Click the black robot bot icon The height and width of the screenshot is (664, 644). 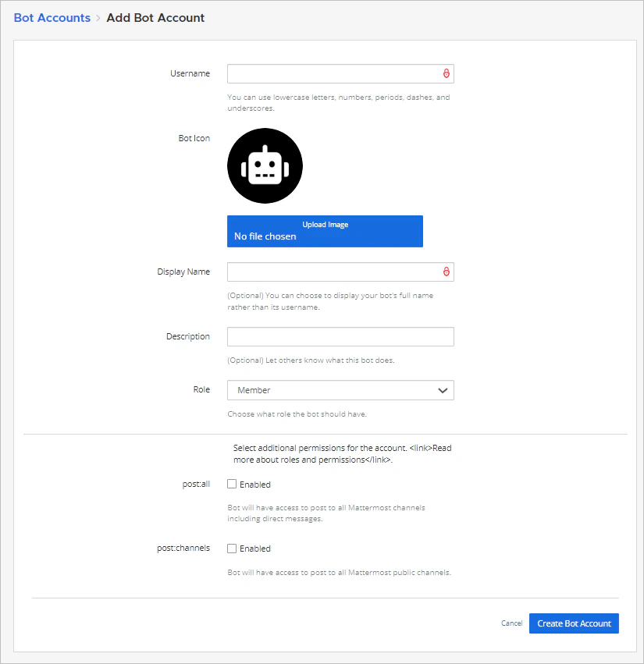(265, 165)
